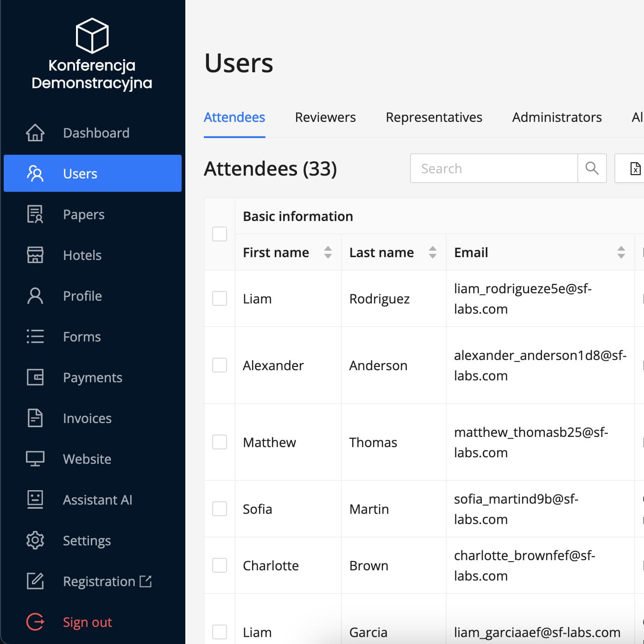Select the Sofia Martin row checkbox

[x=220, y=509]
